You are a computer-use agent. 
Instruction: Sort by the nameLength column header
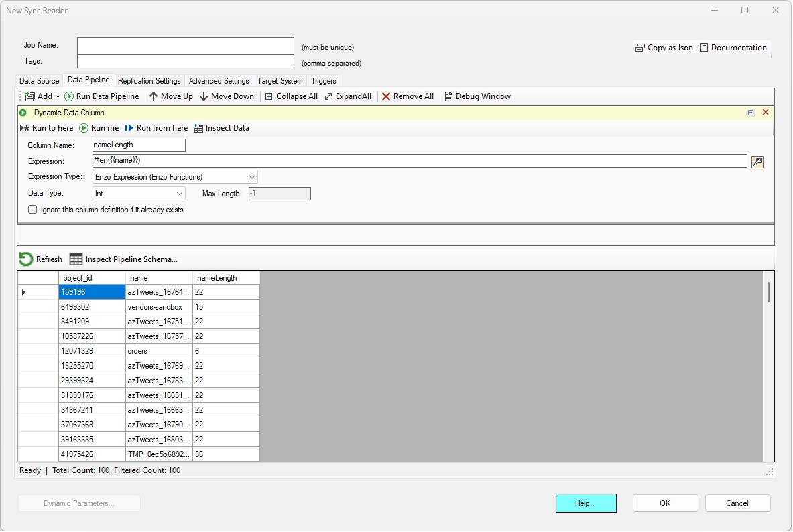coord(226,278)
